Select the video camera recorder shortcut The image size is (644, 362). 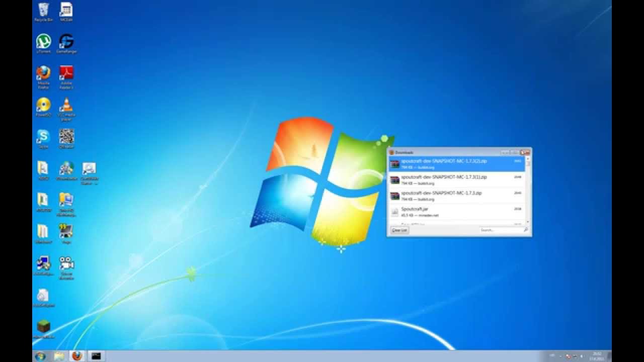click(66, 267)
